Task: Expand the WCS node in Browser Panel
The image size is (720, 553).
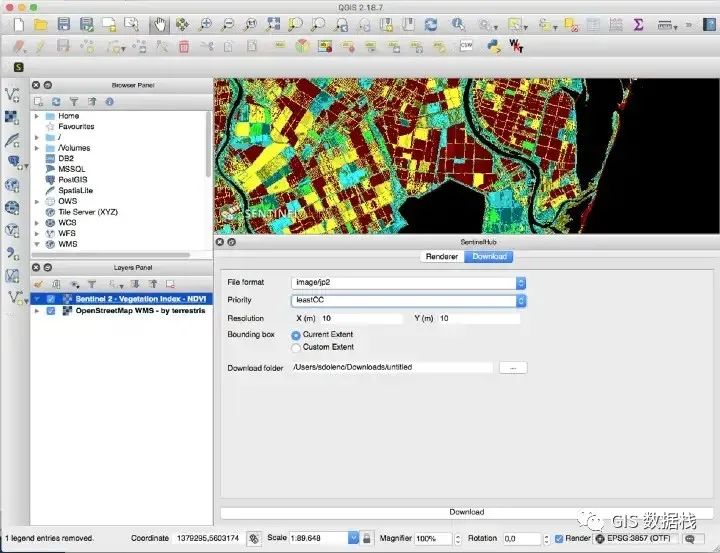Action: click(x=37, y=223)
